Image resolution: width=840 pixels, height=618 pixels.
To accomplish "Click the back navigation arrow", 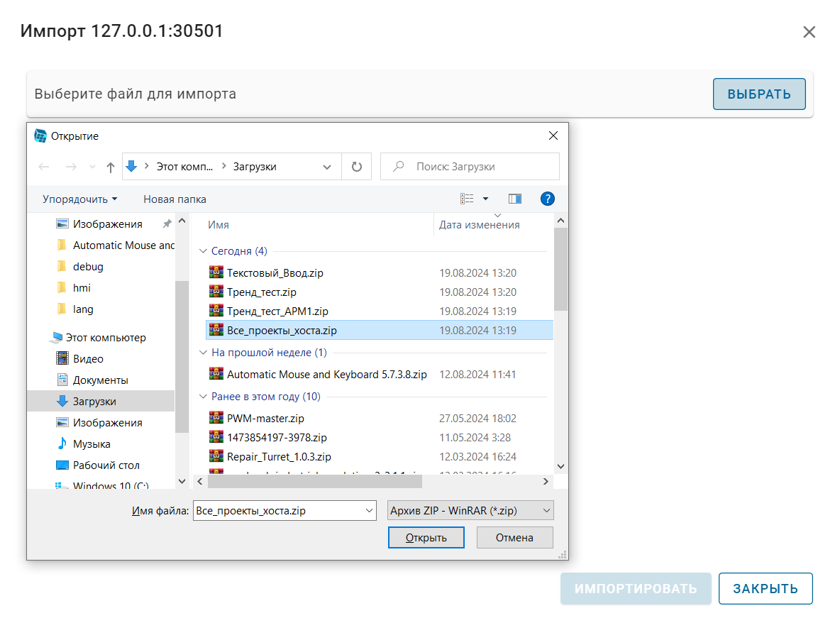I will [x=43, y=166].
